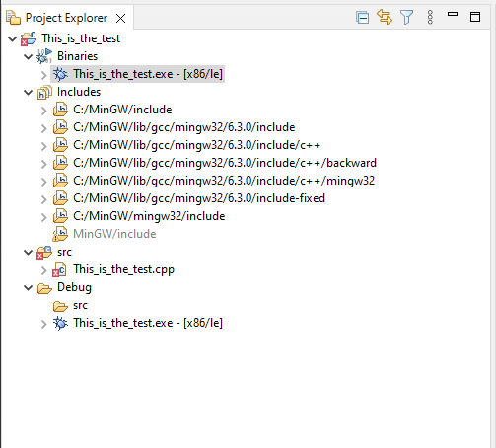Close the Project Explorer tab

coord(121,18)
